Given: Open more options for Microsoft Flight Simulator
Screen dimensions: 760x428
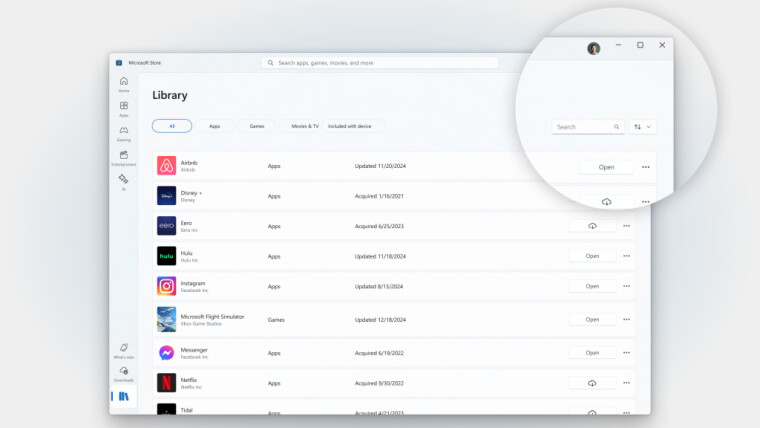Looking at the screenshot, I should click(x=627, y=319).
